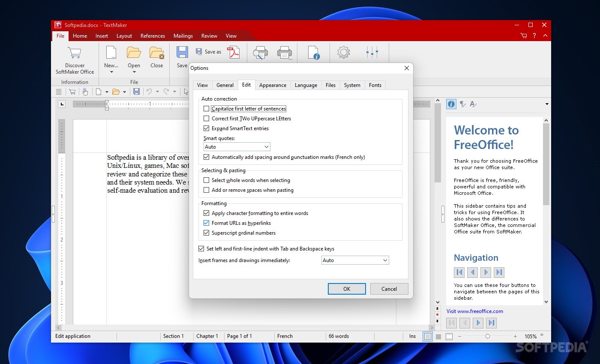600x364 pixels.
Task: Click the large Save floppy disk ribbon icon
Action: 182,53
